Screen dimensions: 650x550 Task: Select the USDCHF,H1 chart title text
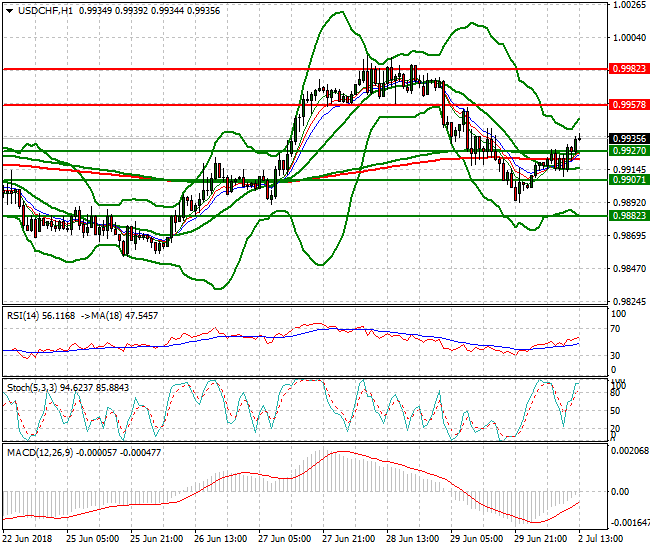point(45,11)
